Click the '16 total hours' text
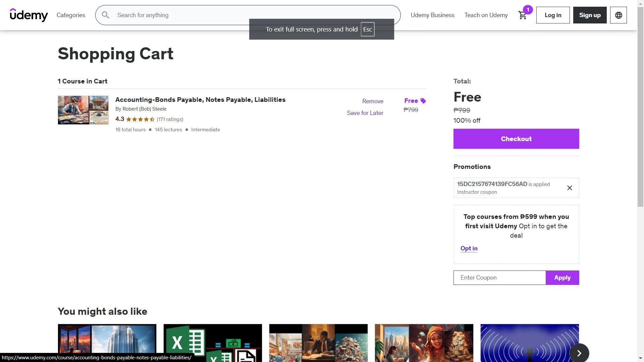Screen dimensions: 644x362 tap(130, 130)
